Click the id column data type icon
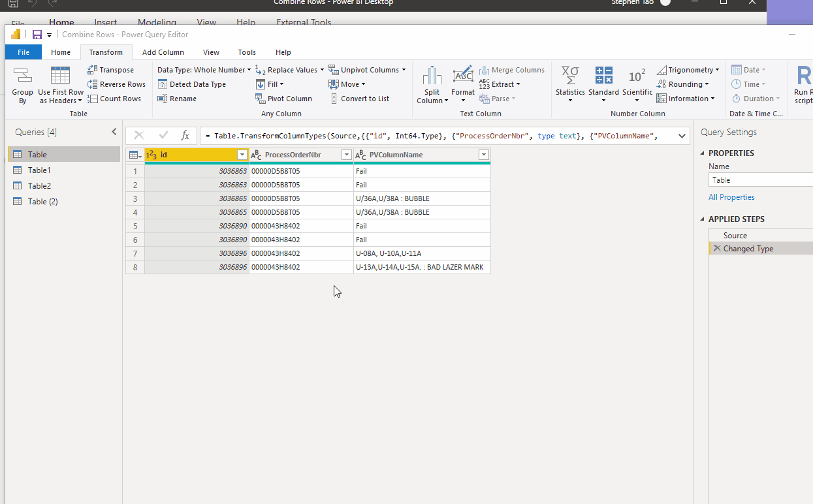The height and width of the screenshot is (504, 813). 151,155
